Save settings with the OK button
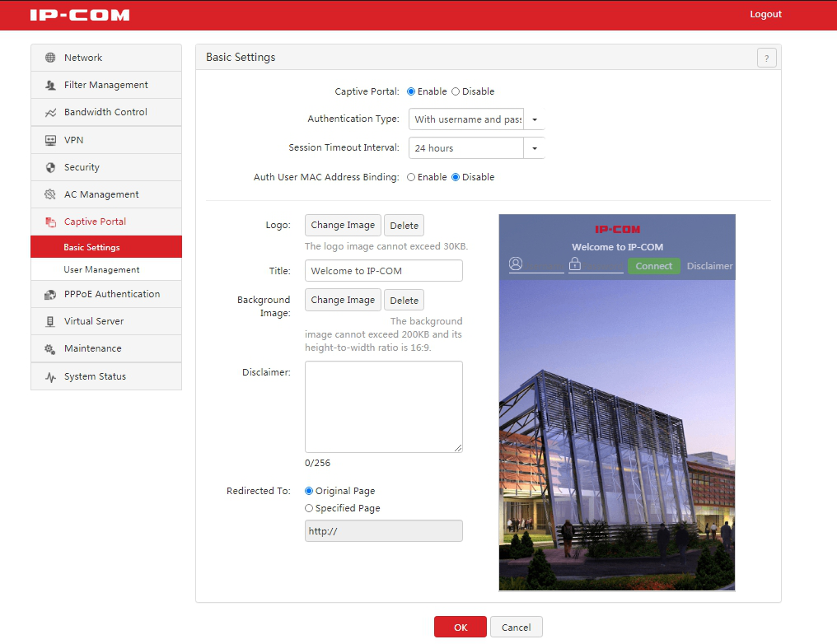Image resolution: width=837 pixels, height=644 pixels. click(x=461, y=627)
